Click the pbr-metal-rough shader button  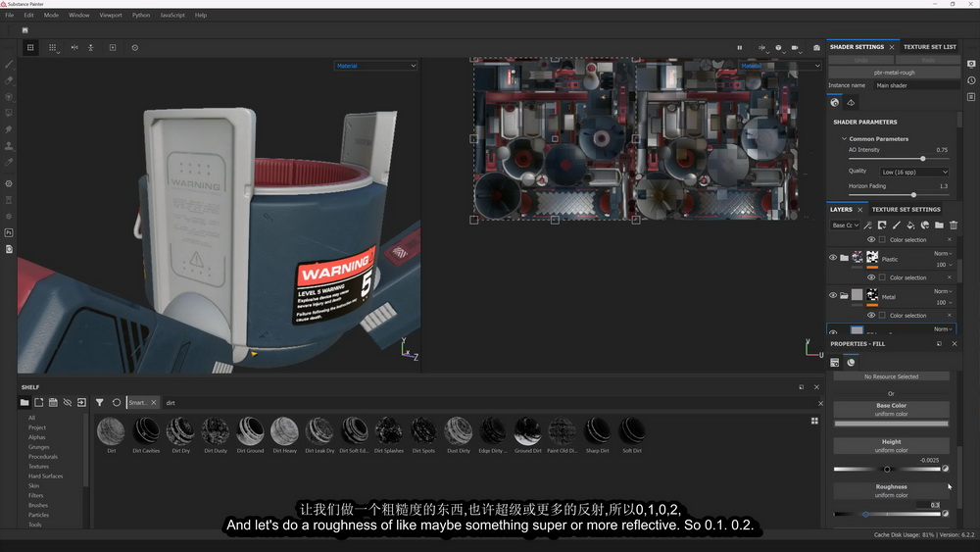894,73
